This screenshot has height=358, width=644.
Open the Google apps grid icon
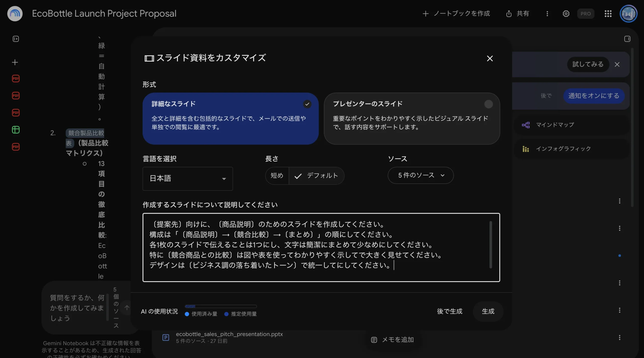pyautogui.click(x=608, y=14)
